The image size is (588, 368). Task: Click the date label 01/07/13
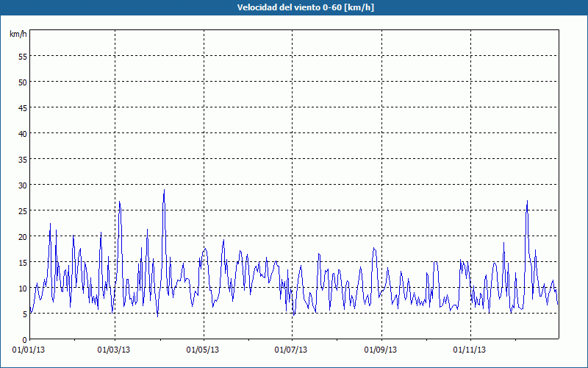click(290, 350)
